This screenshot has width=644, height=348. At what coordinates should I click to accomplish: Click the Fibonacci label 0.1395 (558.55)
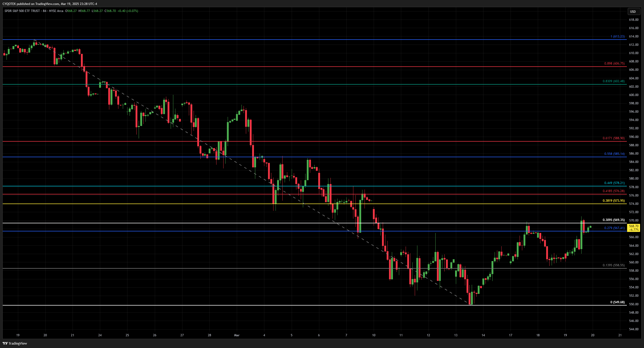coord(614,265)
